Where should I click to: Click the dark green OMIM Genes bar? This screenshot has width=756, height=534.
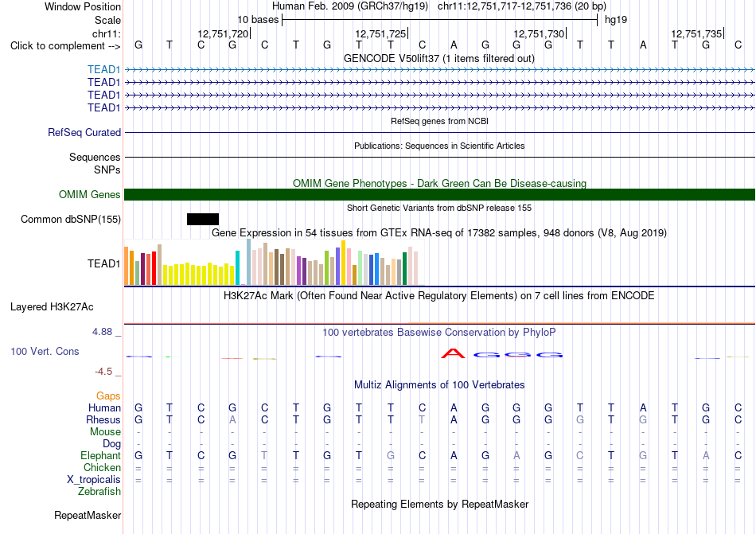tap(439, 195)
